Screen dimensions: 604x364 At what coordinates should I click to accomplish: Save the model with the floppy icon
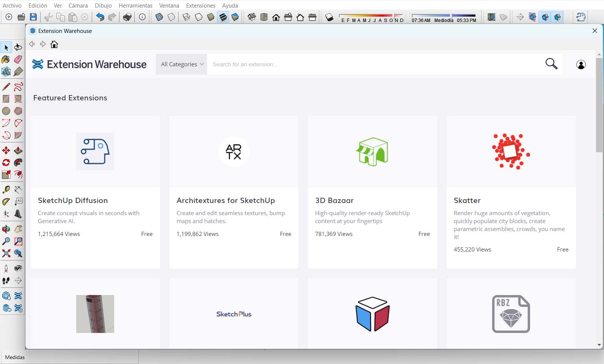pyautogui.click(x=33, y=17)
